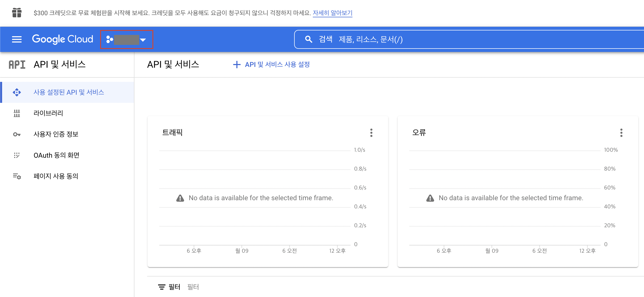Screen dimensions: 644x297
Task: Open the hamburger navigation menu
Action: click(17, 39)
